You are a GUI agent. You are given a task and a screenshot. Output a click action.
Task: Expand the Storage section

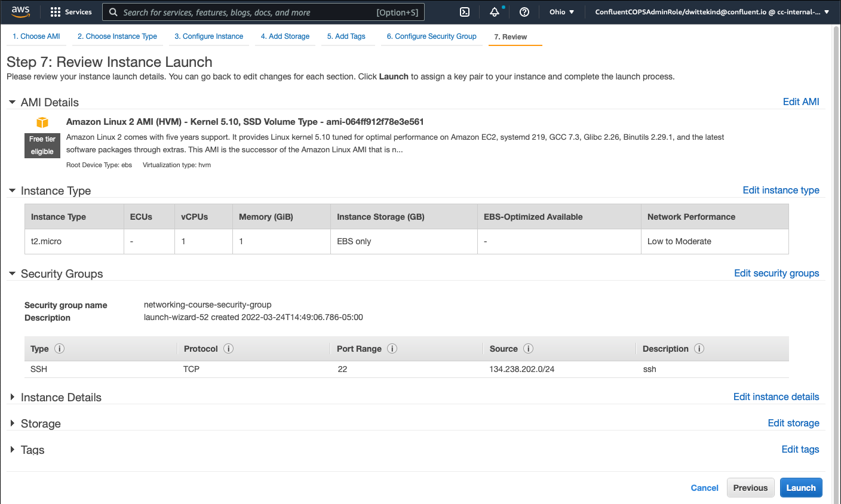point(12,423)
